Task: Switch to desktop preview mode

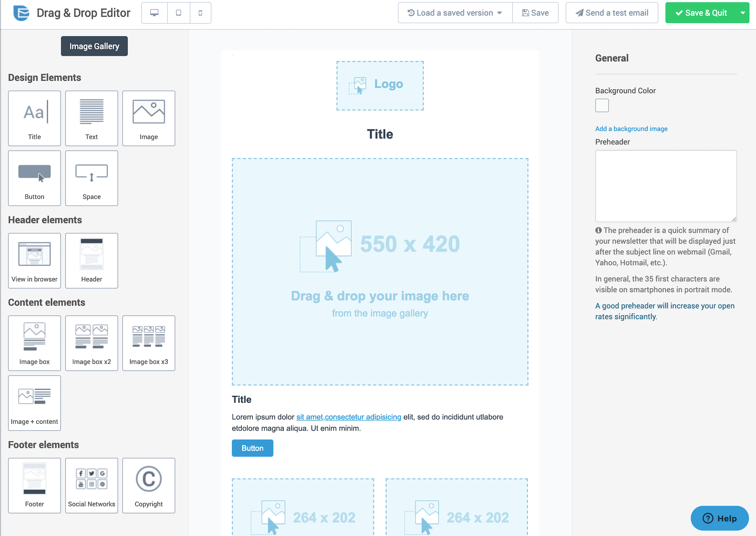Action: click(154, 13)
